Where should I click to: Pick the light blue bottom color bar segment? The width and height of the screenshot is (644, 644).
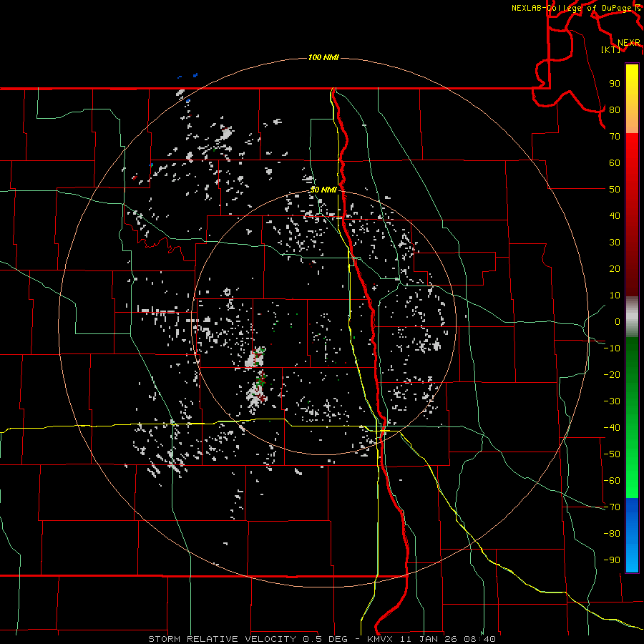tap(632, 557)
